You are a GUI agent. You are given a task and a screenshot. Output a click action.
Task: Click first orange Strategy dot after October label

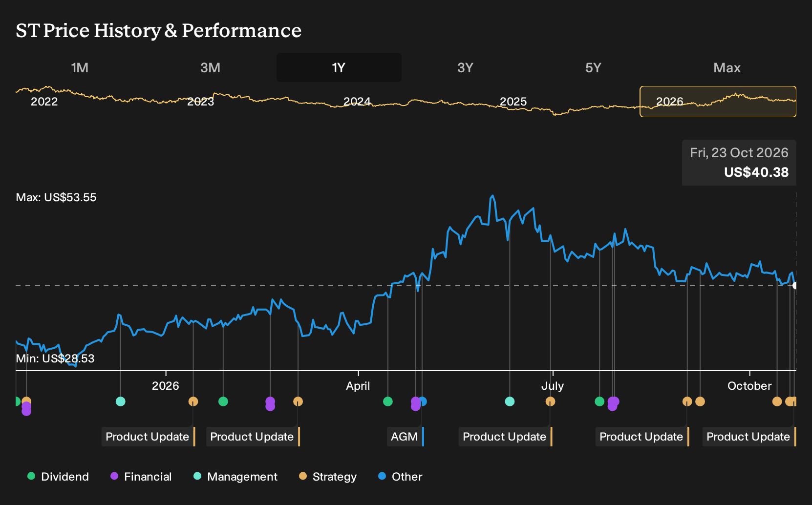click(x=777, y=401)
